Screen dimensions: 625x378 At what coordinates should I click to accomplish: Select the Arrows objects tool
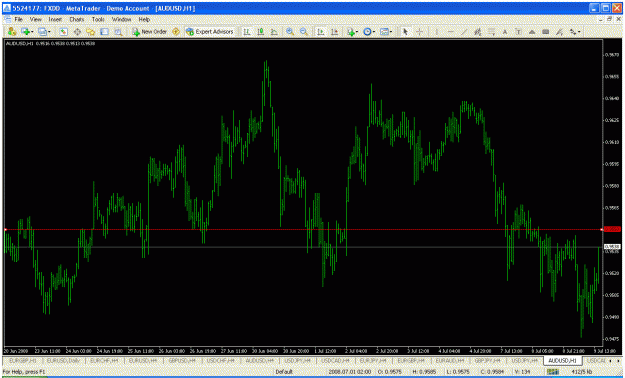click(x=573, y=32)
